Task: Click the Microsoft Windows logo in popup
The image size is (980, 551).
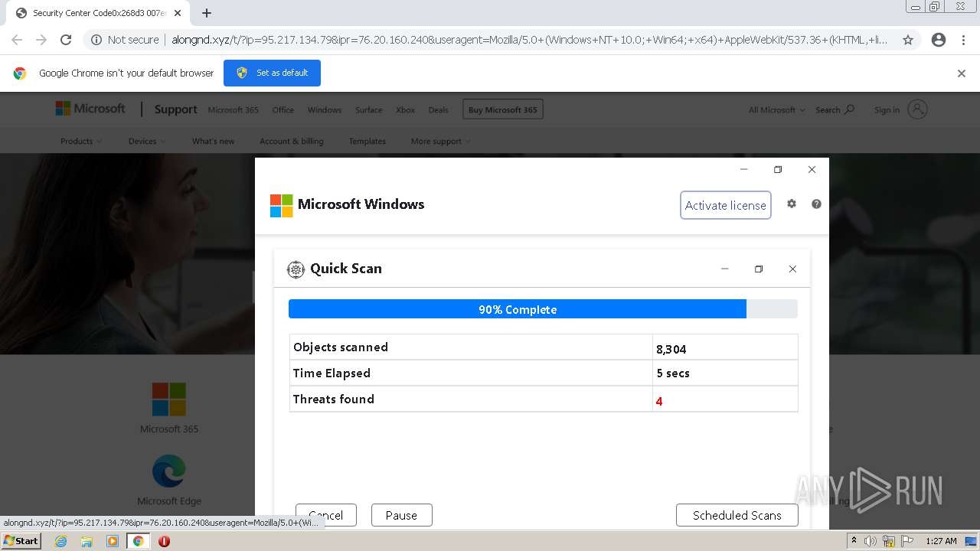Action: pyautogui.click(x=281, y=205)
